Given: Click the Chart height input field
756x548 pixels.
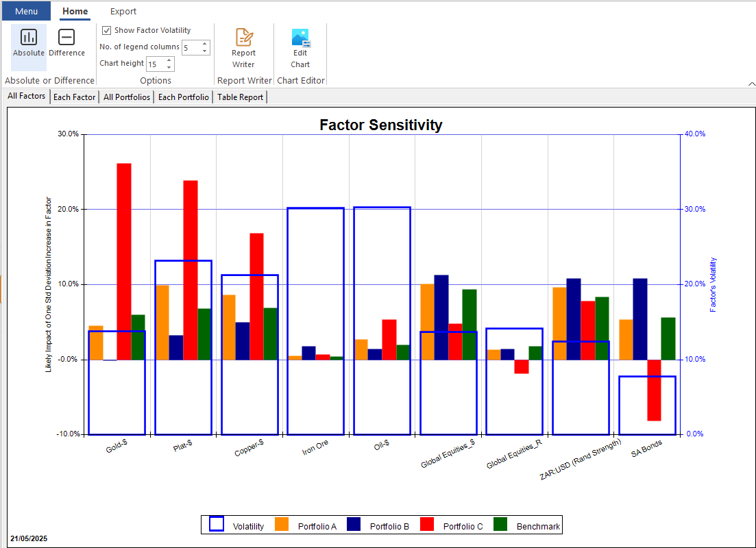Looking at the screenshot, I should point(156,64).
